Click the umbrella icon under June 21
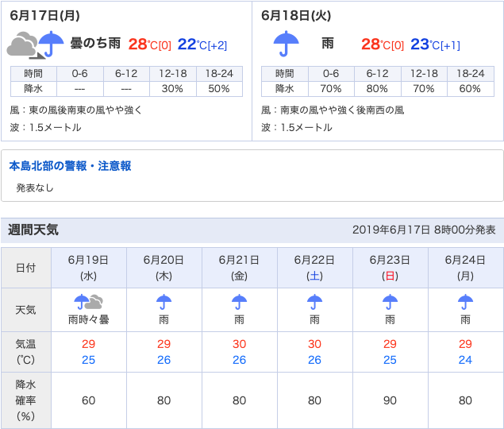504x429 pixels. tap(239, 302)
